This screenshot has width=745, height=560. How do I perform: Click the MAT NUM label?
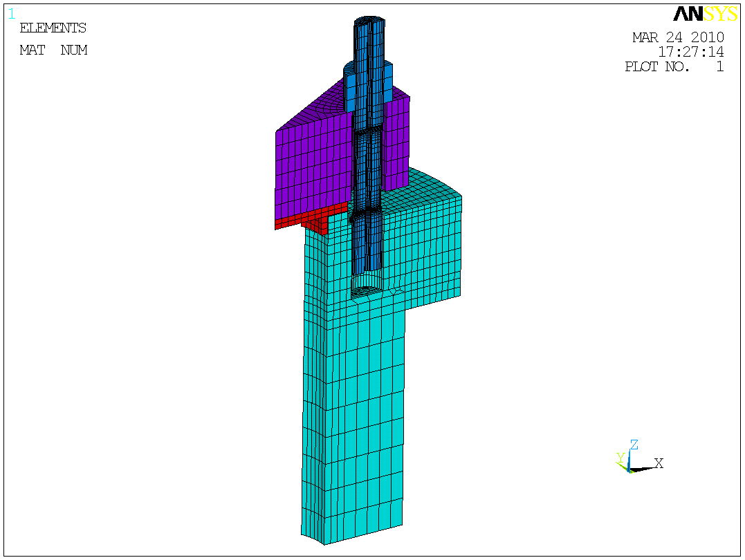coord(53,50)
